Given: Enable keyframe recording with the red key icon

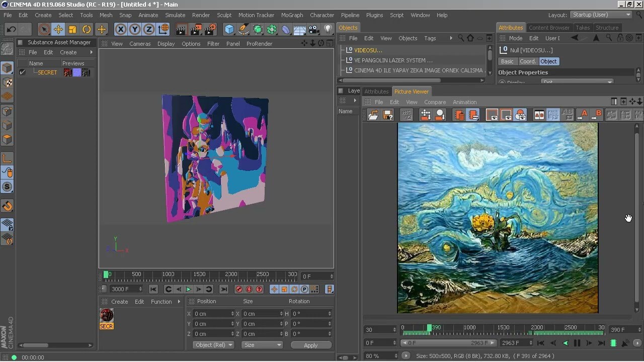Looking at the screenshot, I should pos(238,289).
